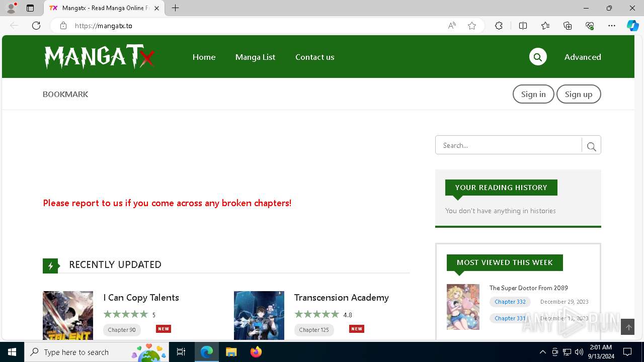Open the taskbar clock and date
The height and width of the screenshot is (362, 644).
(x=601, y=352)
